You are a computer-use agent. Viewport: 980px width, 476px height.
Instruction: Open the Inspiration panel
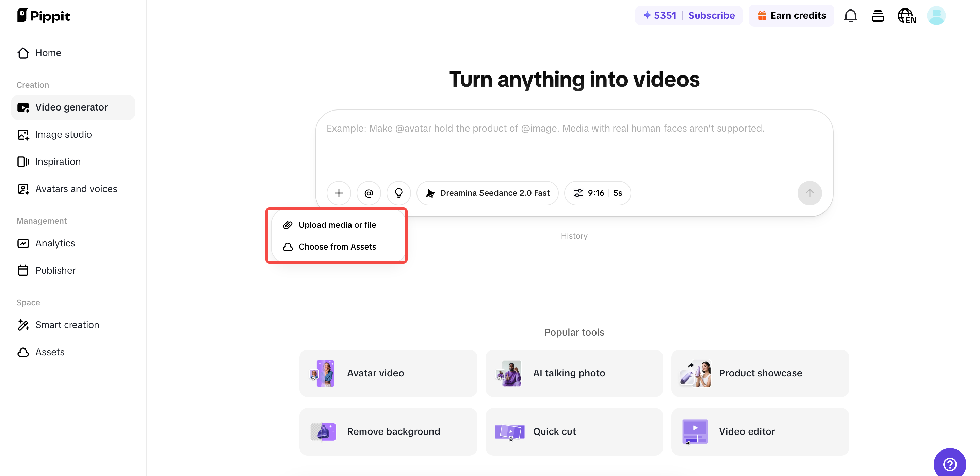[x=58, y=161]
